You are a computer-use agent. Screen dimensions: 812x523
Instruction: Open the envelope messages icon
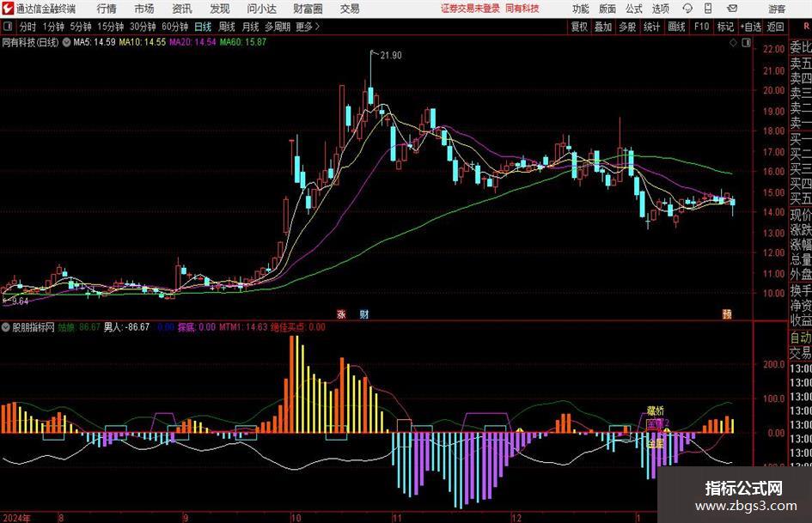click(x=732, y=9)
